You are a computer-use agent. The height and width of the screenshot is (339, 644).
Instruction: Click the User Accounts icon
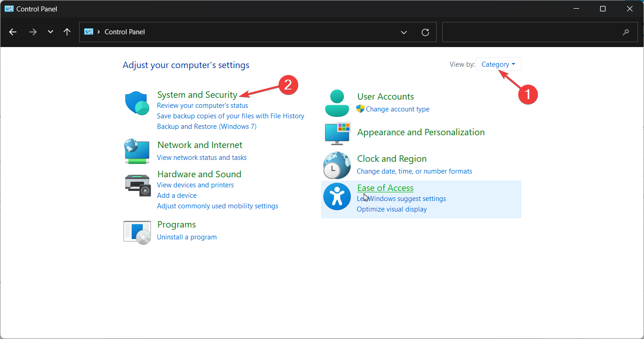(x=337, y=102)
